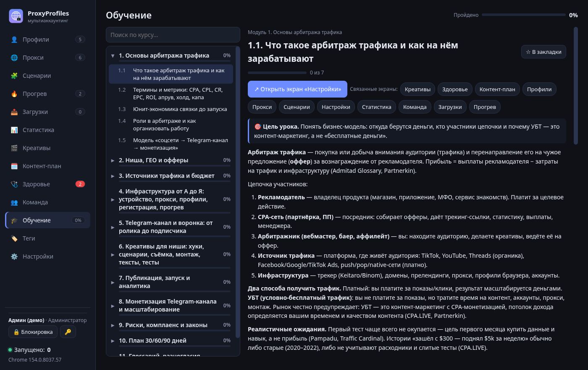Image resolution: width=588 pixels, height=370 pixels.
Task: Click the Команда people icon
Action: (x=14, y=202)
